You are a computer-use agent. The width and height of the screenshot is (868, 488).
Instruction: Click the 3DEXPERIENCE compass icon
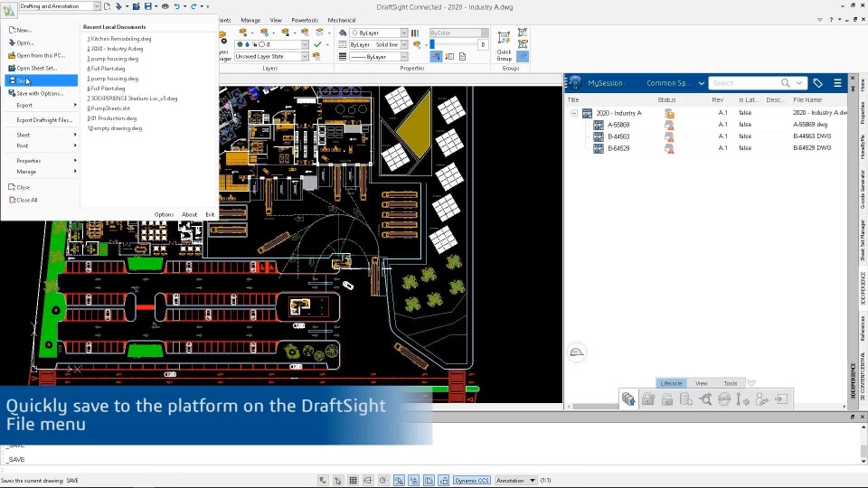575,83
